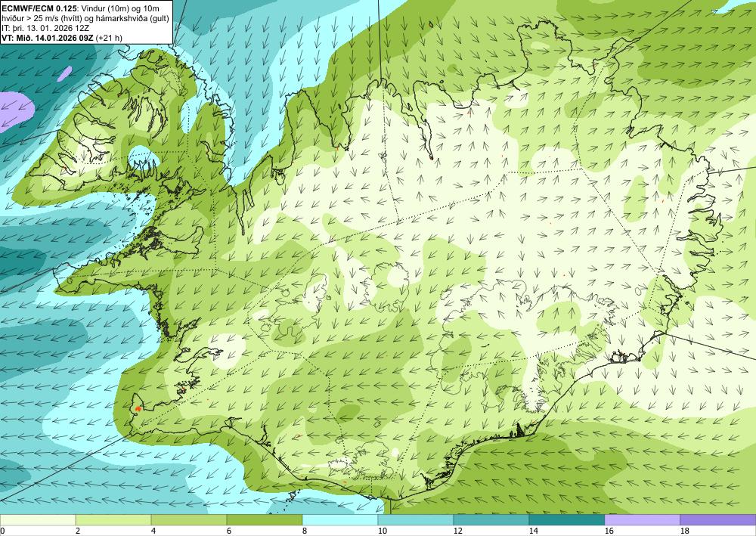Click the orange gust marker on Reykjanes peninsula

point(138,409)
